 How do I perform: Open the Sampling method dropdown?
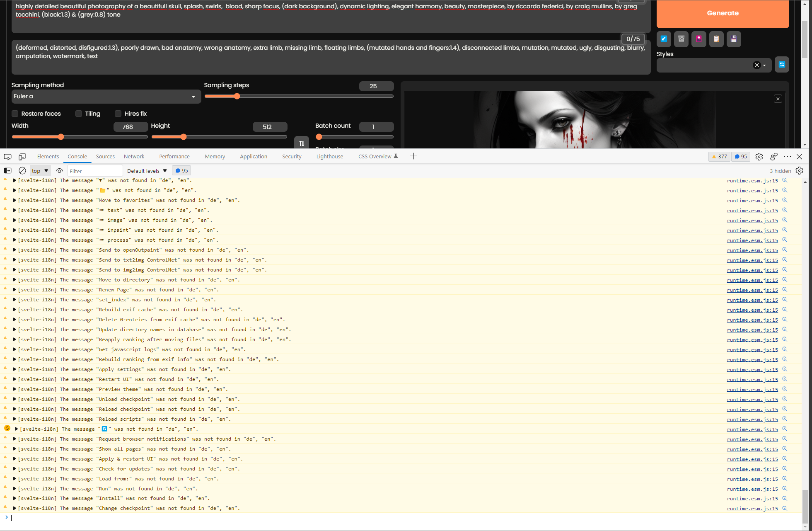106,96
